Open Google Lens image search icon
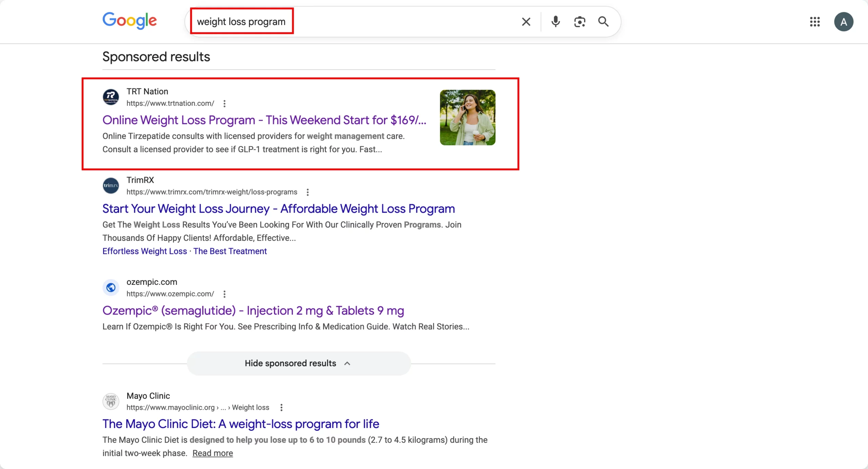The image size is (868, 469). [579, 22]
